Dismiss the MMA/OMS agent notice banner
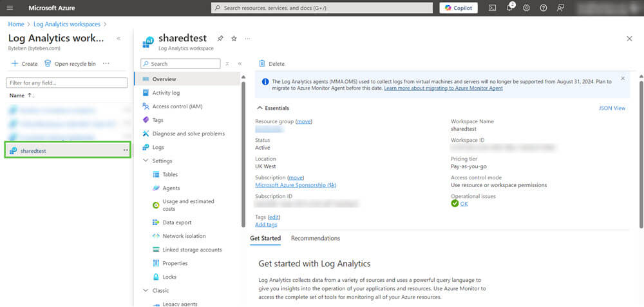The image size is (644, 307). click(623, 78)
